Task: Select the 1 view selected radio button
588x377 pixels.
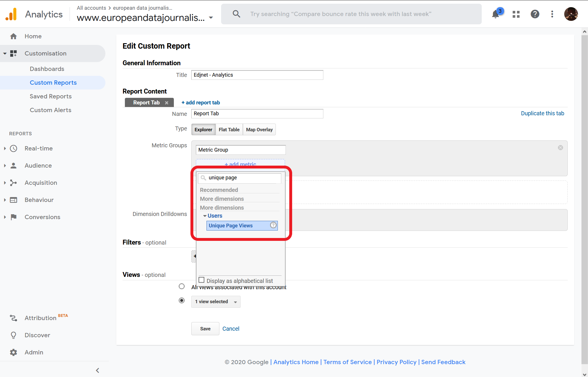Action: pyautogui.click(x=182, y=301)
